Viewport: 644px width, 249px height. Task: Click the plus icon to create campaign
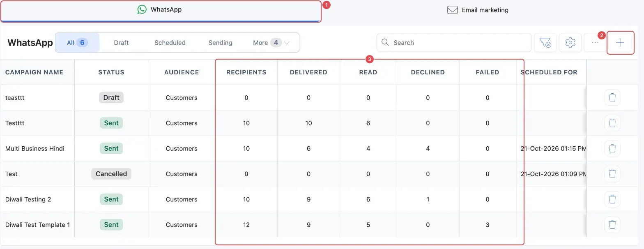620,42
